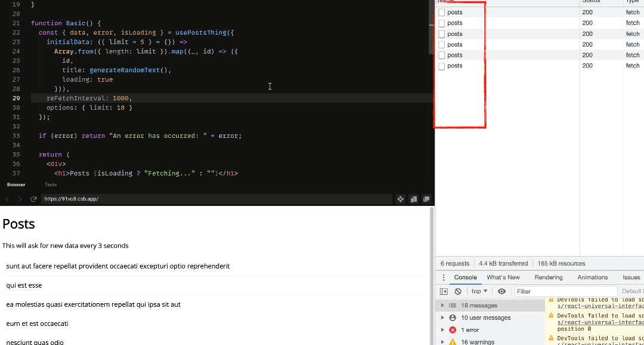
Task: Switch to the Tests tab in preview pane
Action: (x=51, y=185)
